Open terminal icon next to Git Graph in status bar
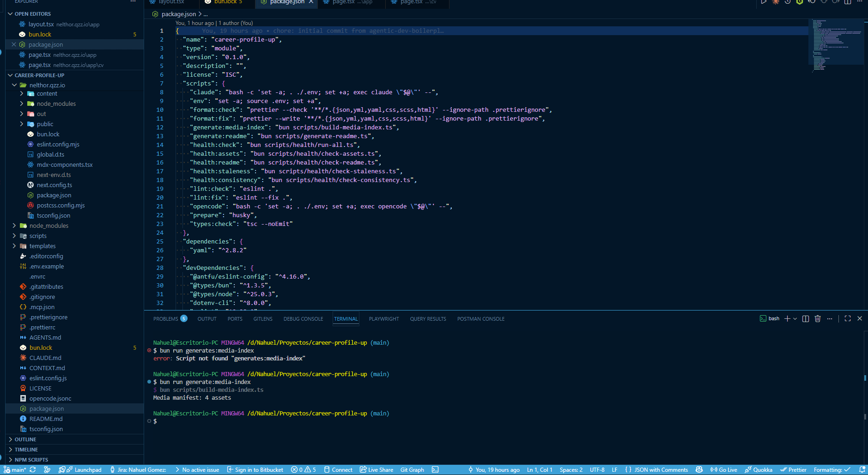Screen dimensions: 868x475 tap(435, 470)
